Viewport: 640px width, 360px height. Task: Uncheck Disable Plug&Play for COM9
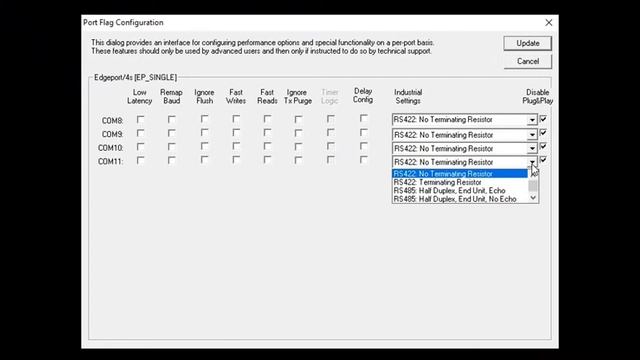(543, 133)
